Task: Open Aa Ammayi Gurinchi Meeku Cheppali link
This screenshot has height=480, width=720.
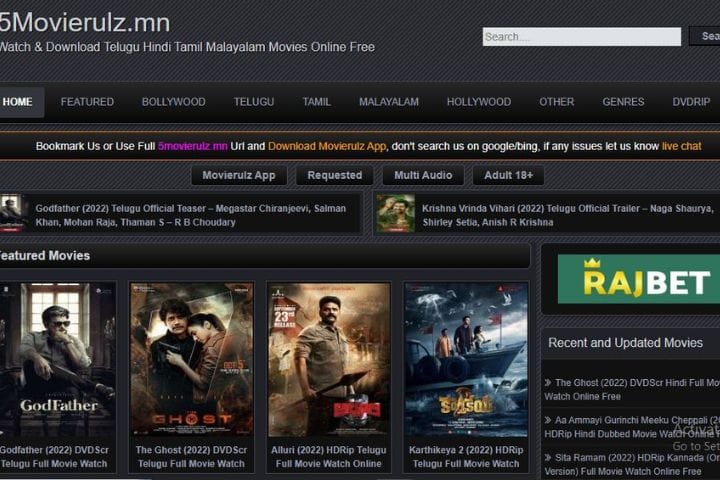Action: coord(632,427)
